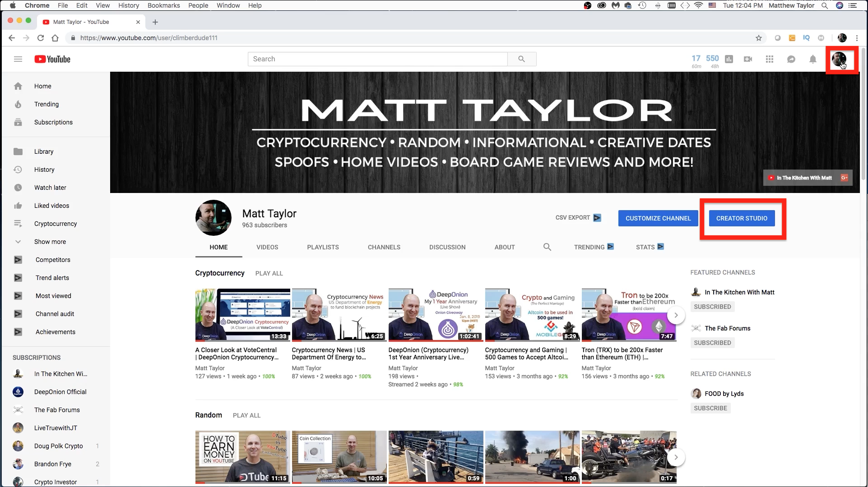Click the Matt Taylor channel avatar
Image resolution: width=868 pixels, height=487 pixels.
(213, 218)
